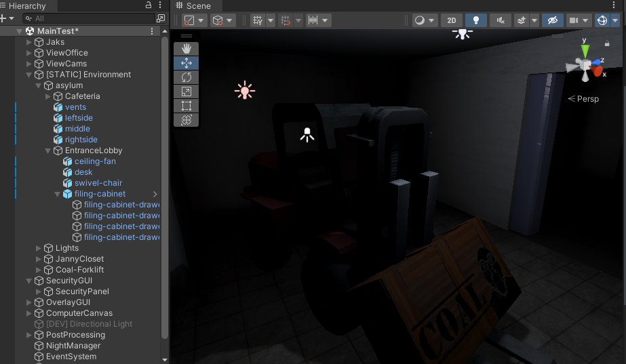Click the tool handle position icon
This screenshot has height=364, width=626.
(189, 20)
